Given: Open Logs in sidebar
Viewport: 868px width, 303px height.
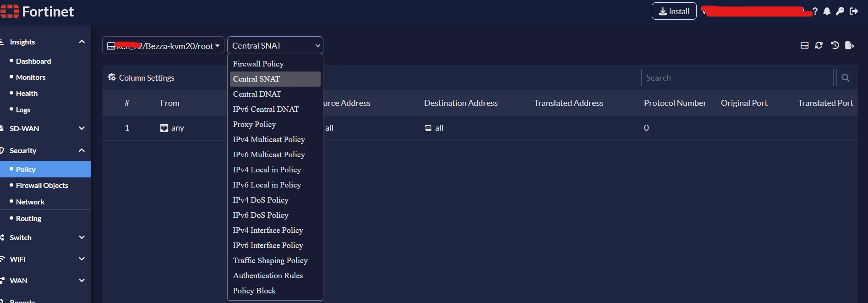Looking at the screenshot, I should (x=23, y=110).
